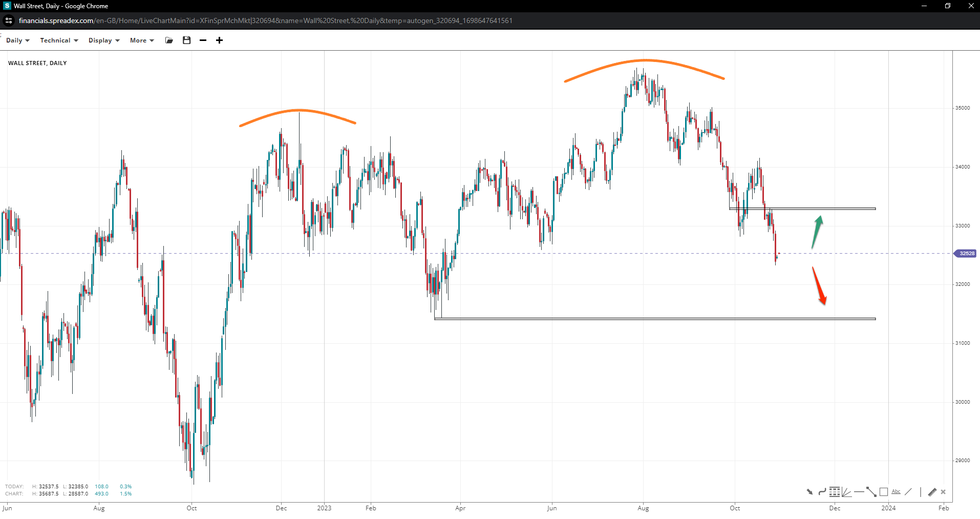Viewport: 980px width, 519px height.
Task: Select the Abc text annotation tool
Action: [x=896, y=492]
